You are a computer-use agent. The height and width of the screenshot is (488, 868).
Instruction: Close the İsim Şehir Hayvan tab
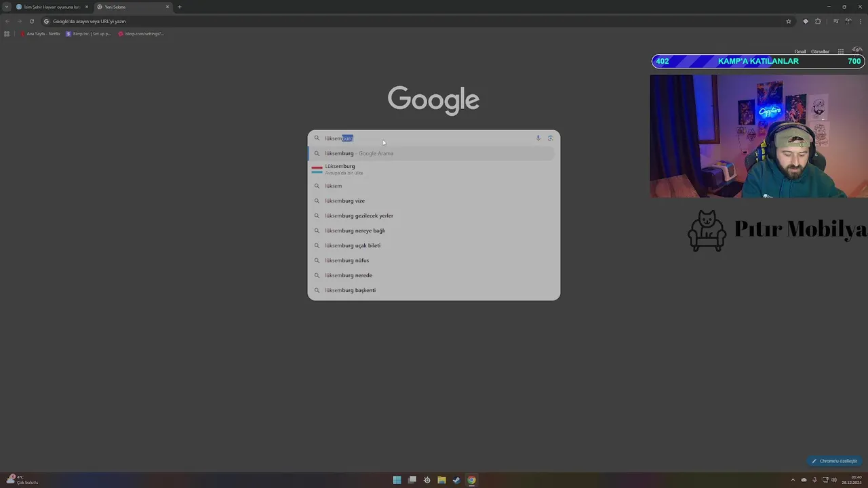[x=87, y=7]
